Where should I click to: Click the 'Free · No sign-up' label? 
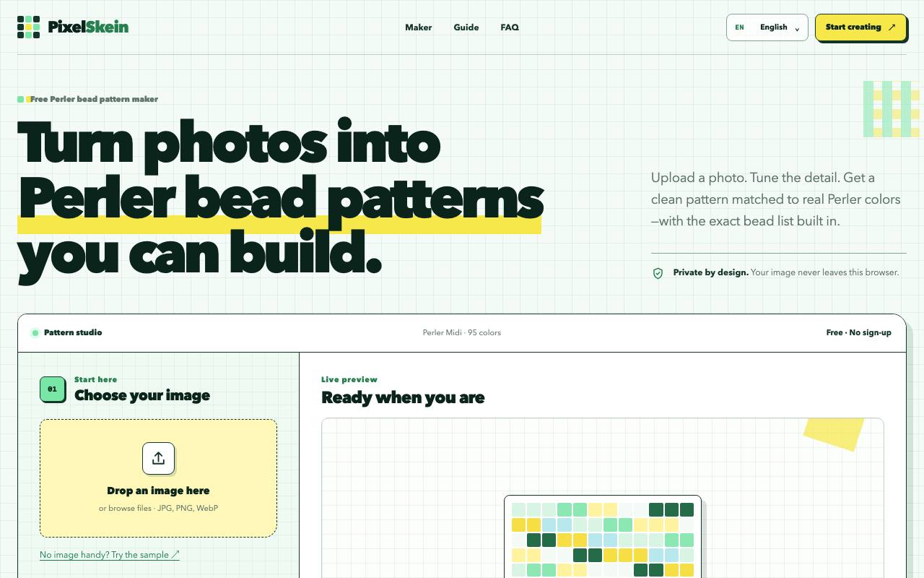[x=859, y=333]
